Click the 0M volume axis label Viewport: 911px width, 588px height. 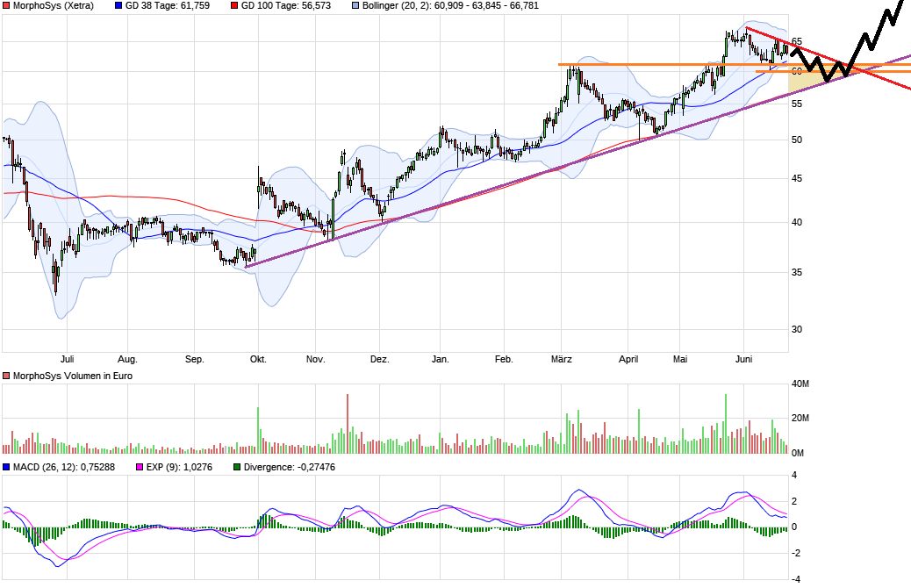[x=798, y=453]
